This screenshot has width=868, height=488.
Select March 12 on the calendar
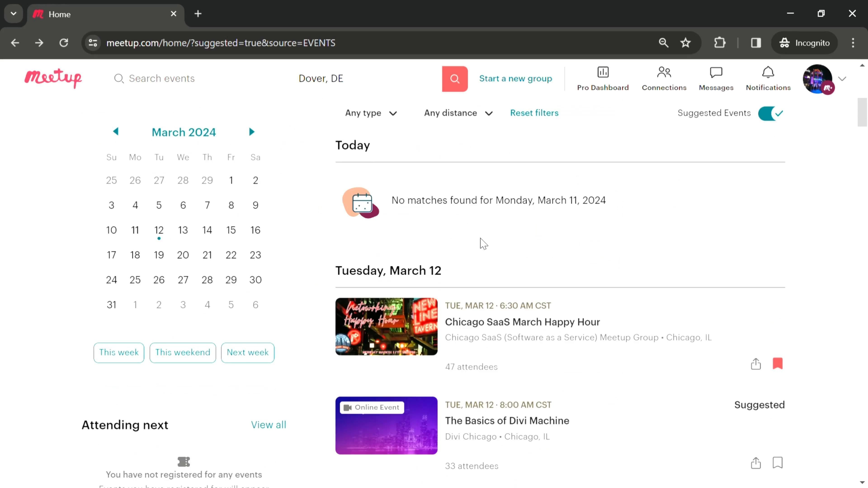pos(159,230)
